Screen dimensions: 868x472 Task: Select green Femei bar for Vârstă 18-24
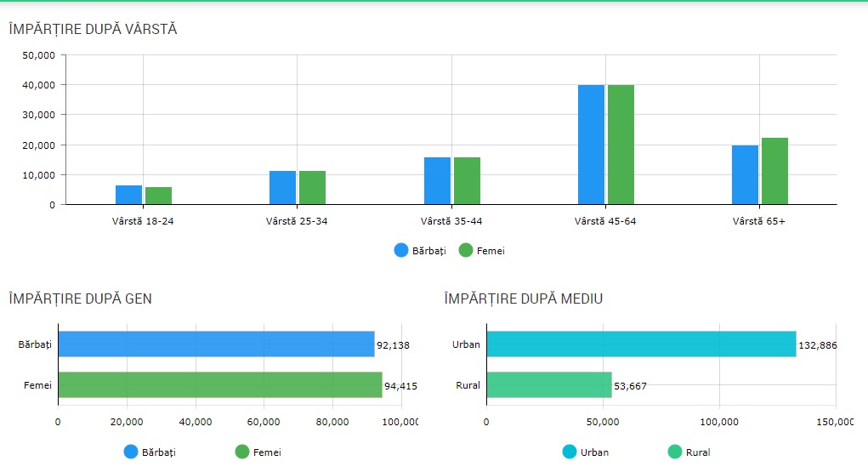[158, 196]
